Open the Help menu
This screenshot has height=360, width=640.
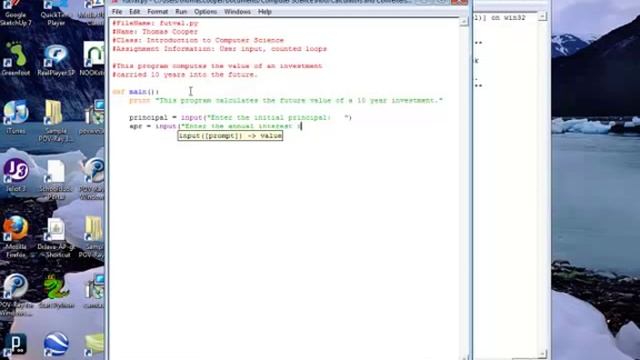coord(264,12)
